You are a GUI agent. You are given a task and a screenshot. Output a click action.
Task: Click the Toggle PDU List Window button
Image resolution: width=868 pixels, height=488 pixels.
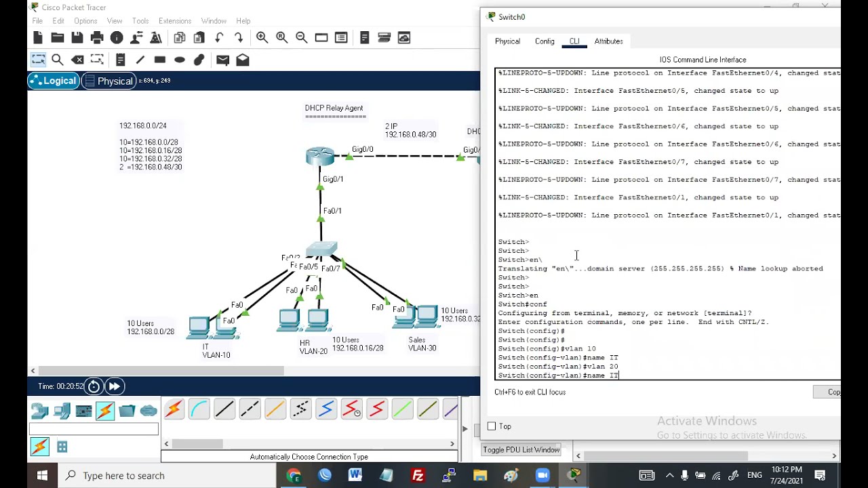coord(521,450)
